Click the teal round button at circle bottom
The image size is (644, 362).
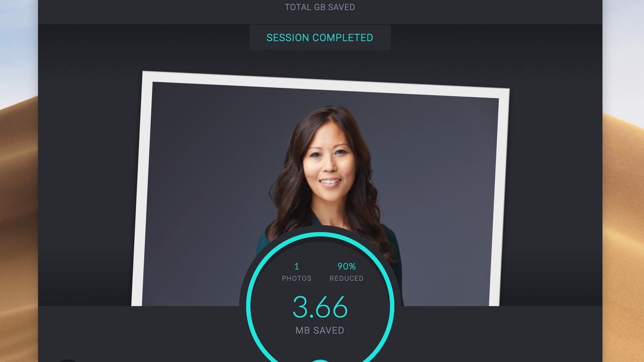[320, 360]
